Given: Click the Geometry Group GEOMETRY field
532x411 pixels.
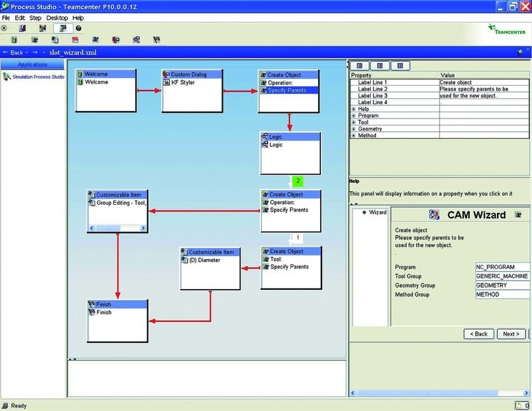Looking at the screenshot, I should click(503, 285).
